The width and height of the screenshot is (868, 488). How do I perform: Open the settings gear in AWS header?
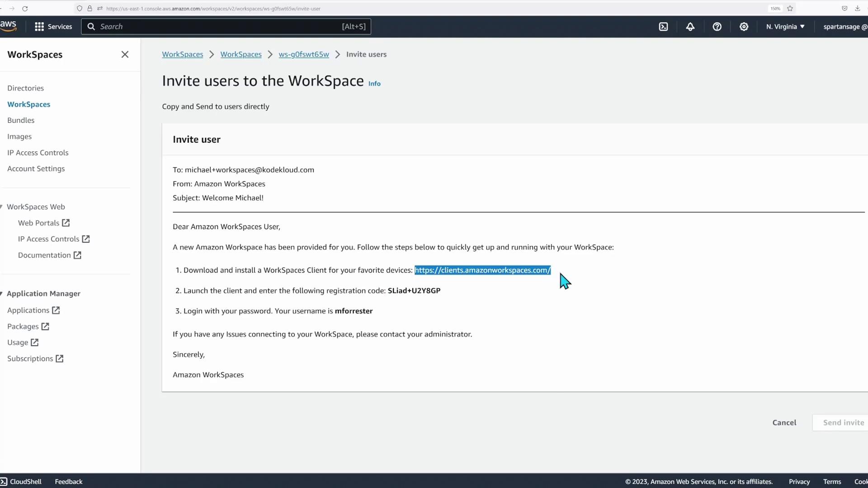[744, 27]
